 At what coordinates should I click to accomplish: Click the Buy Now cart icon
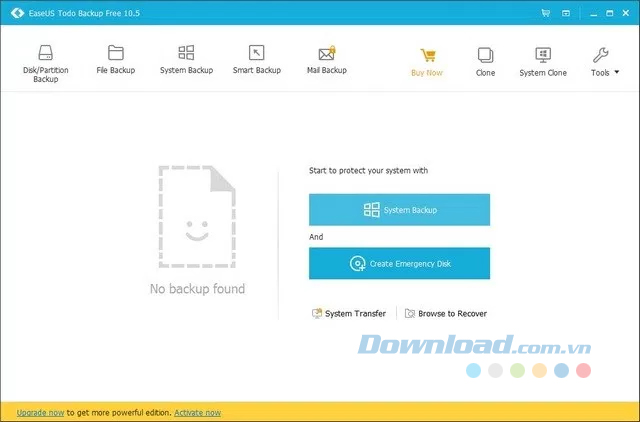click(427, 56)
